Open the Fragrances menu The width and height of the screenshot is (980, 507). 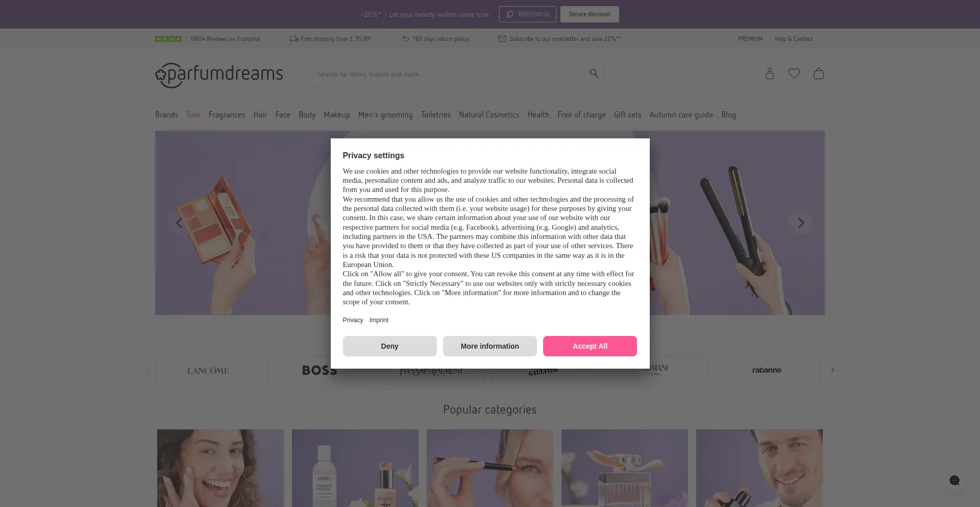point(227,115)
